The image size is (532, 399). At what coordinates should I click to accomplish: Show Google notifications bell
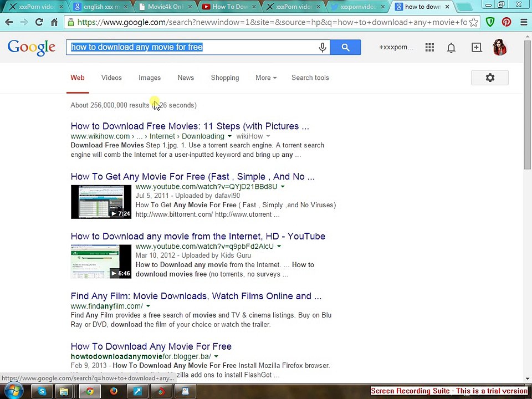[451, 48]
